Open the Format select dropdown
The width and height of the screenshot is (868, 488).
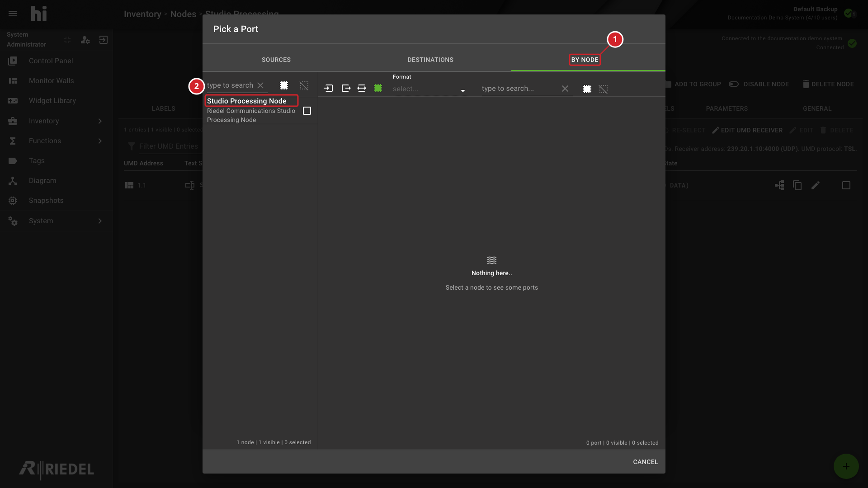(x=429, y=89)
